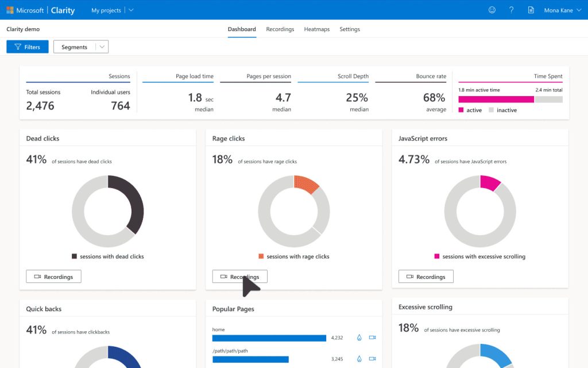
Task: Click recording camera icon for /path/path/path
Action: click(x=372, y=359)
